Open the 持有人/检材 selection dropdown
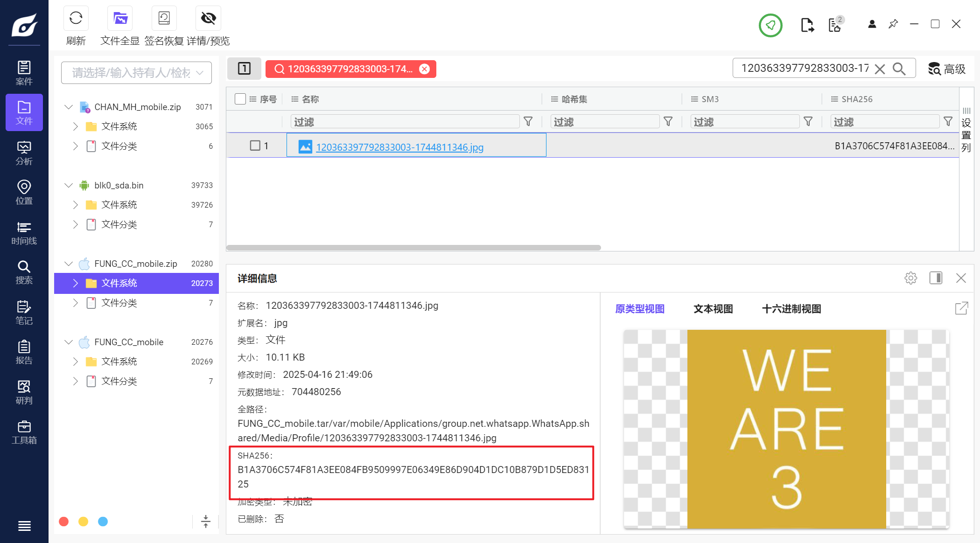Viewport: 980px width, 543px height. (x=136, y=73)
